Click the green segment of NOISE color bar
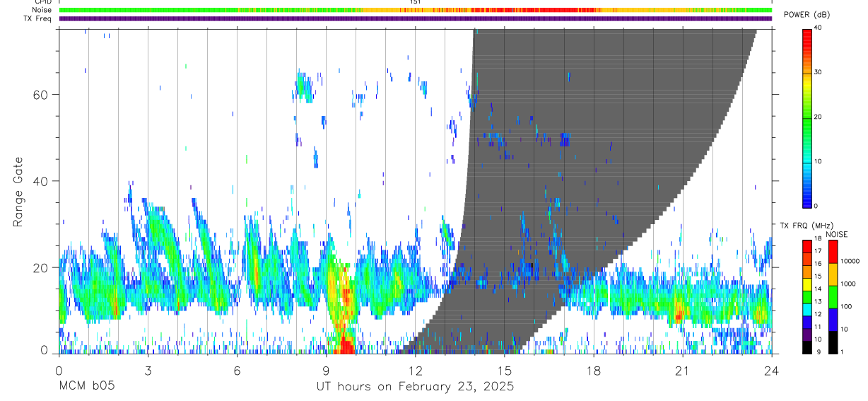 (833, 296)
